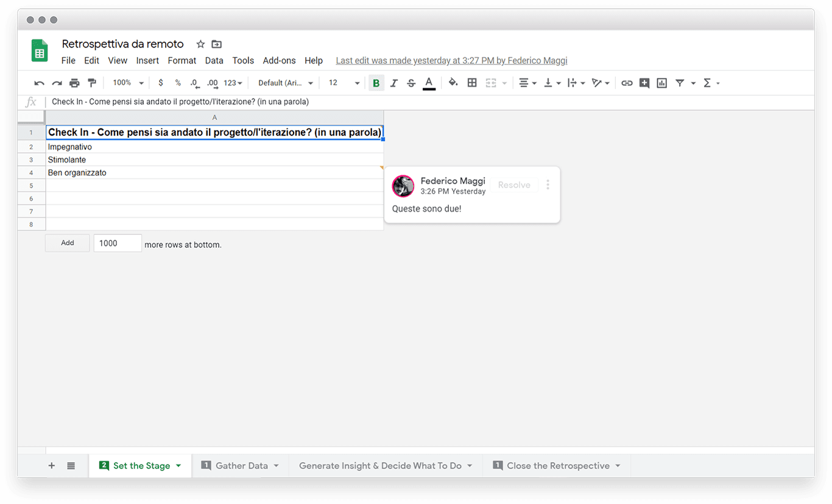
Task: Move document to a folder
Action: pyautogui.click(x=217, y=44)
